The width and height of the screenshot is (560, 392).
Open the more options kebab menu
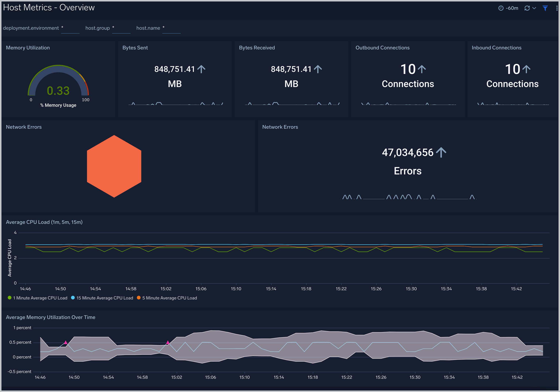[x=557, y=8]
